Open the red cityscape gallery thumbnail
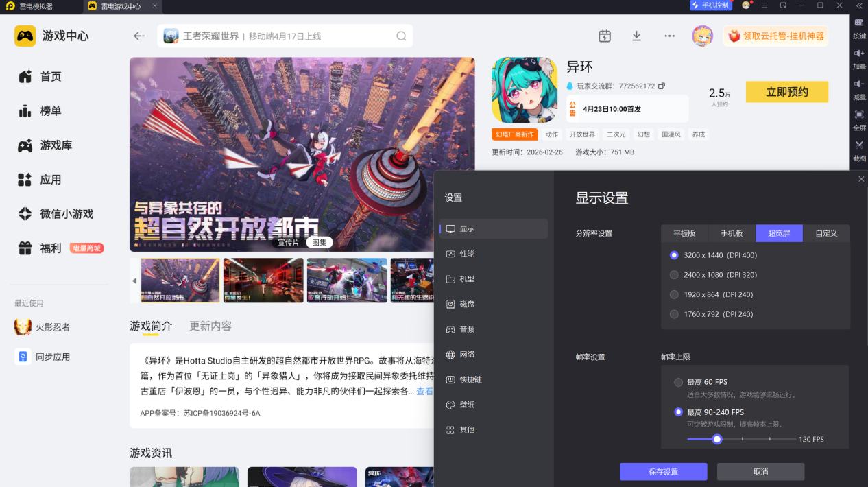Screen dimensions: 868x487 (x=263, y=281)
